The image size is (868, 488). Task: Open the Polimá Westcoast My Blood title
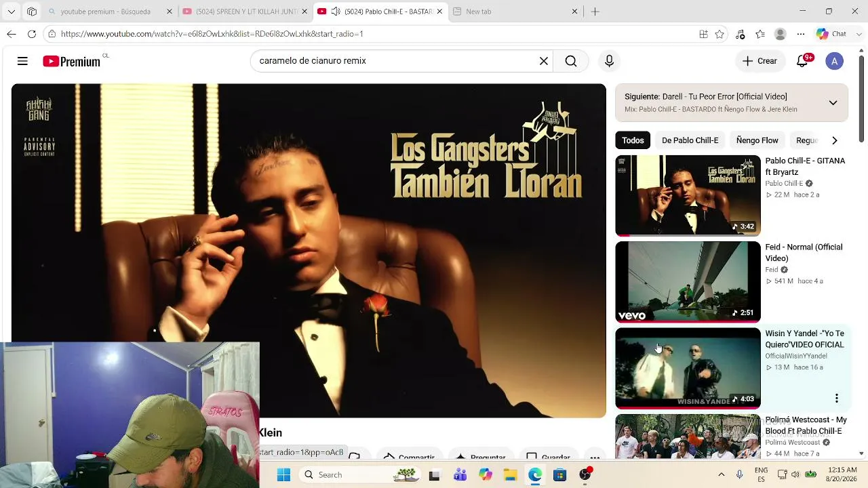click(x=806, y=425)
